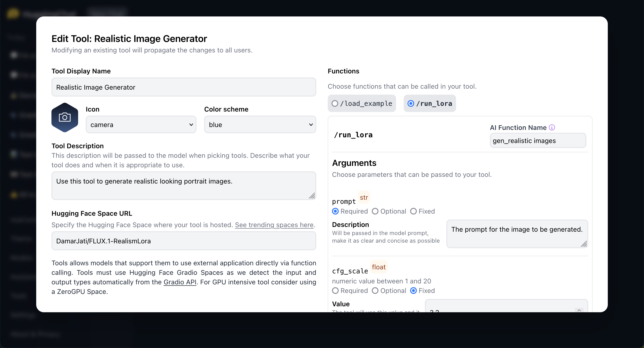This screenshot has height=348, width=644.
Task: Open the "See trending spaces here" link
Action: point(274,225)
